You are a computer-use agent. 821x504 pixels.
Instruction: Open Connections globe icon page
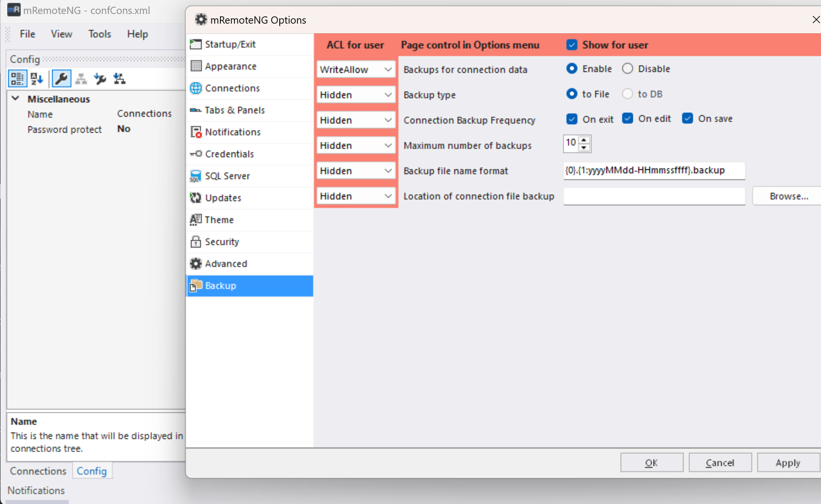pos(195,88)
